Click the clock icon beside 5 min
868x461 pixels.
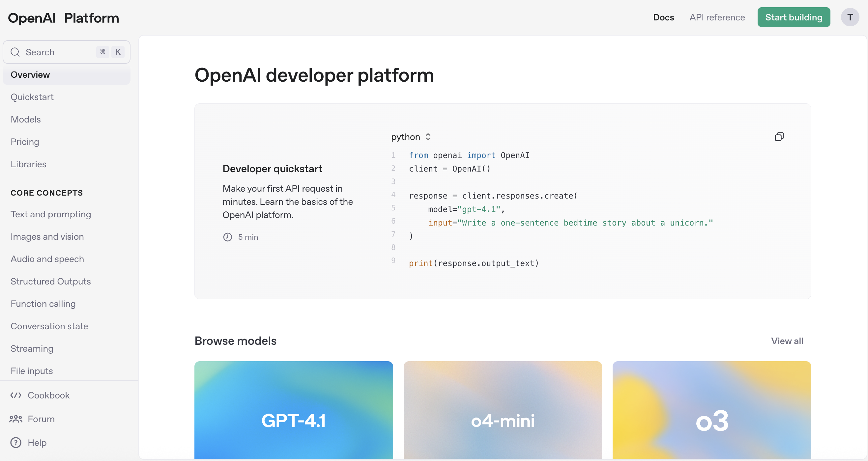[227, 237]
